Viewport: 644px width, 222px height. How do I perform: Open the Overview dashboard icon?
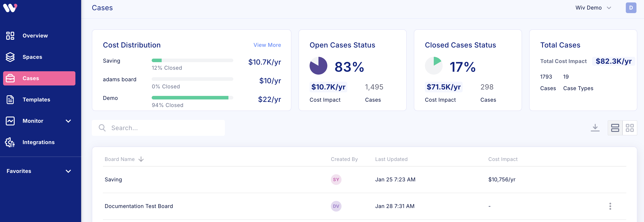[10, 36]
